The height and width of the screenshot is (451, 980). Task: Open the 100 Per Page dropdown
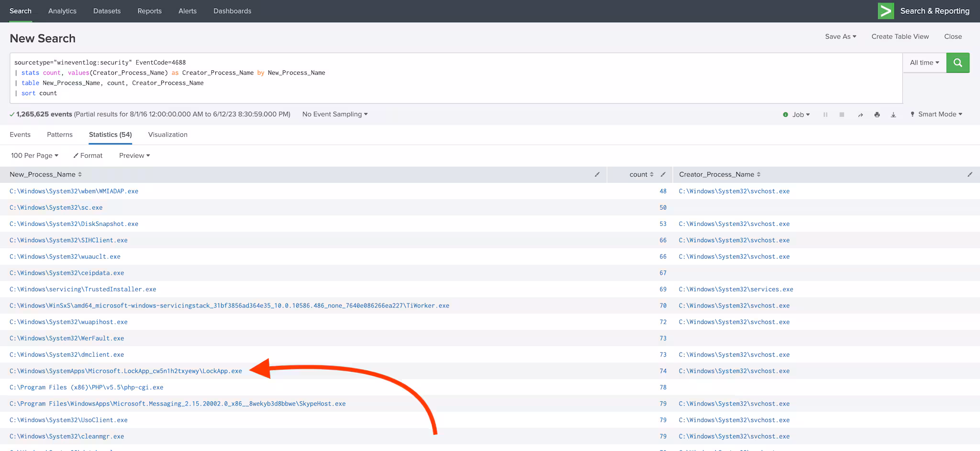[x=34, y=156]
